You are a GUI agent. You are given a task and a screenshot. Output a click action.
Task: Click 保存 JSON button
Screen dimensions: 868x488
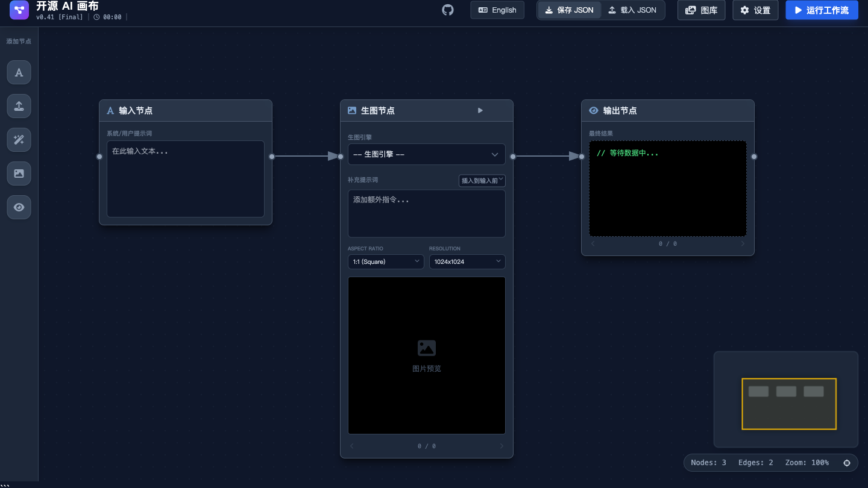[570, 10]
